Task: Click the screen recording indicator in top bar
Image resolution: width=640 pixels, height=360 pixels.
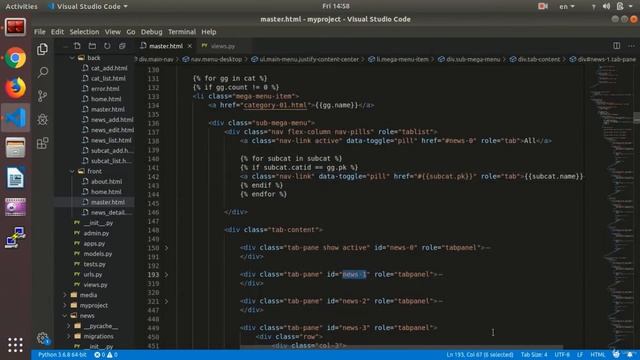Action: 542,7
